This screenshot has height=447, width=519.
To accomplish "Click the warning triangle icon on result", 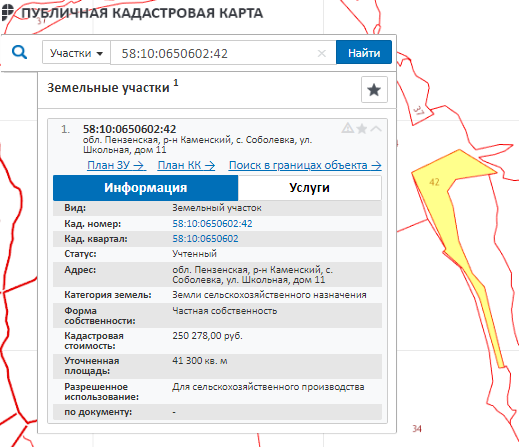I will [x=348, y=128].
